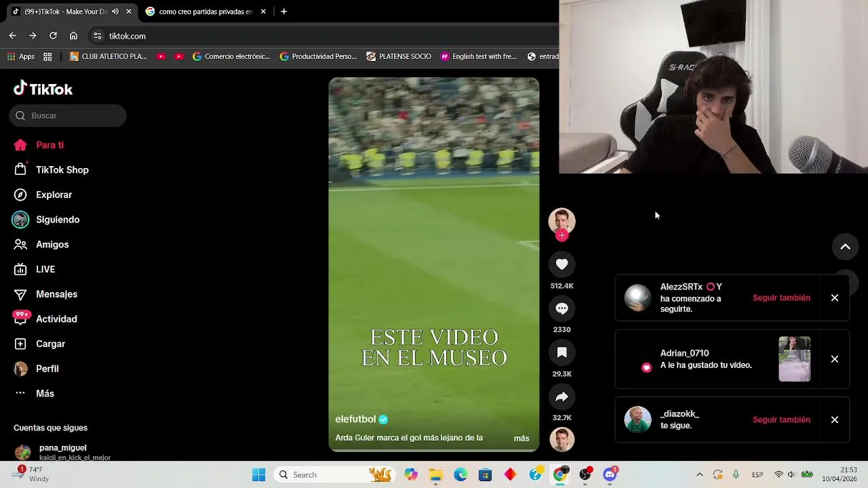
Task: View site information icon in address bar
Action: 98,36
